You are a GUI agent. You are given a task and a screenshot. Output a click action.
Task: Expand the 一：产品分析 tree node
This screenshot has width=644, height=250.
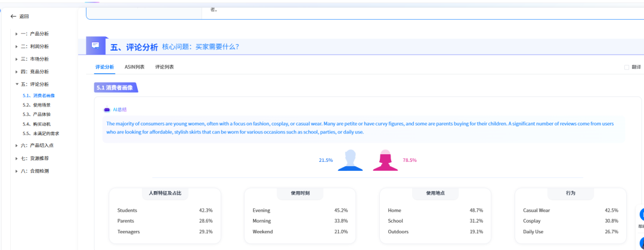coord(17,34)
